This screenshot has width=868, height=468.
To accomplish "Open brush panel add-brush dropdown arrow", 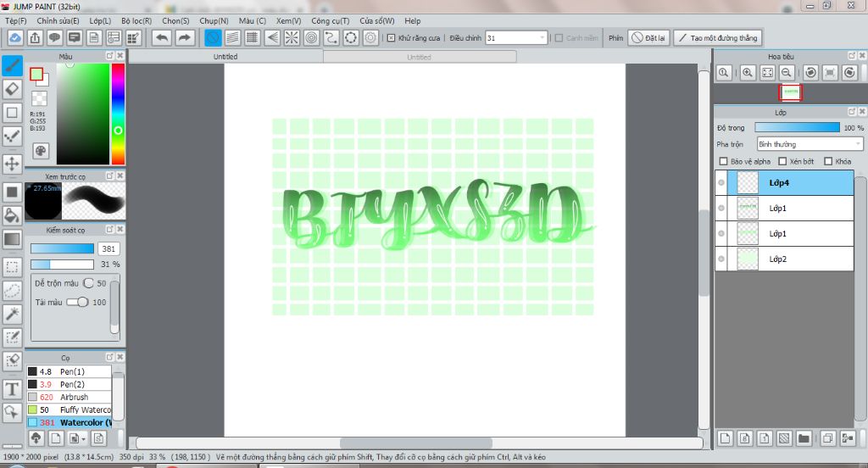I will click(83, 438).
